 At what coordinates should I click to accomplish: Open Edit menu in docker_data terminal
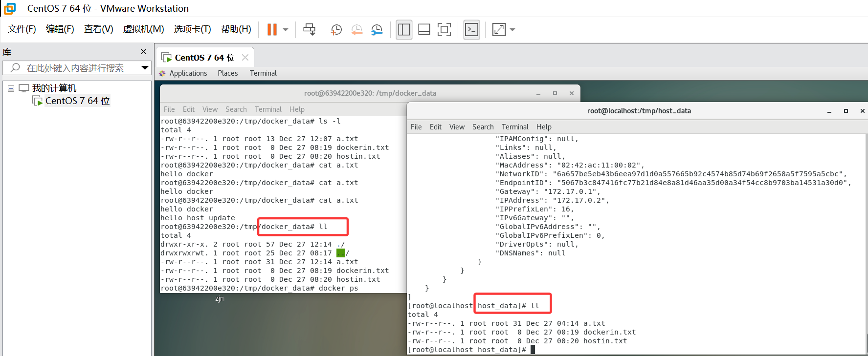189,109
